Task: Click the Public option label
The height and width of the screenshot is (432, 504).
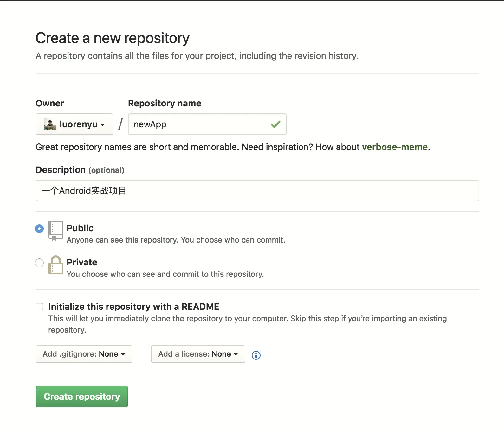Action: point(80,228)
